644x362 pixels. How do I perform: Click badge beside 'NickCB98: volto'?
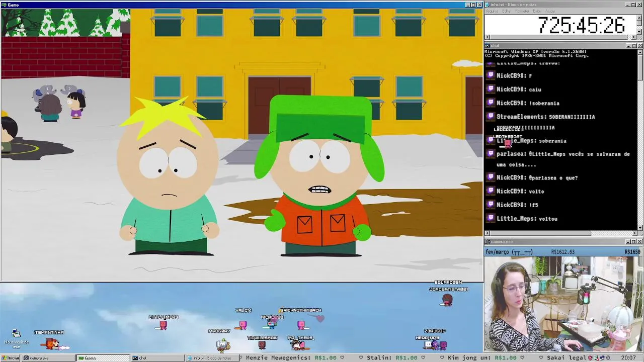tap(491, 191)
